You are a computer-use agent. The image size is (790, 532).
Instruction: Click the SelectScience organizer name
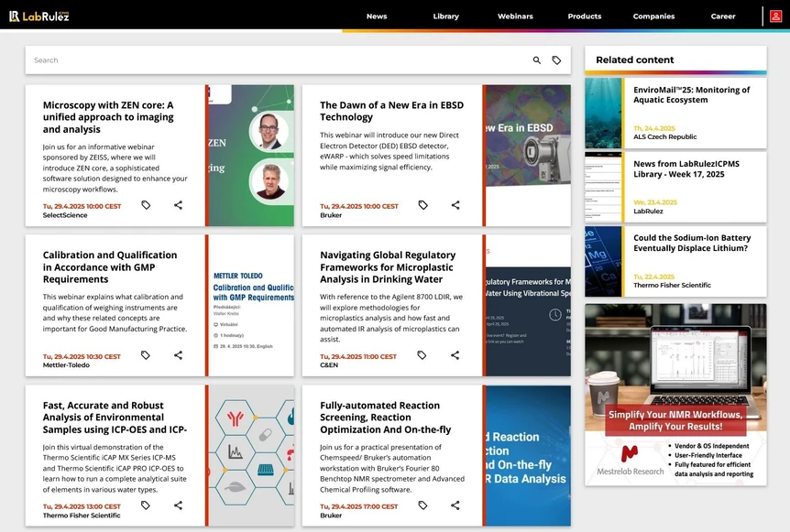click(65, 215)
